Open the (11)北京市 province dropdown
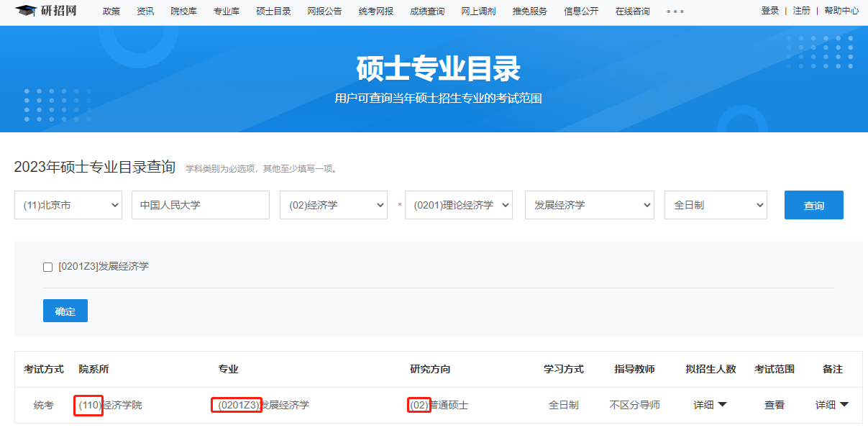 click(68, 205)
